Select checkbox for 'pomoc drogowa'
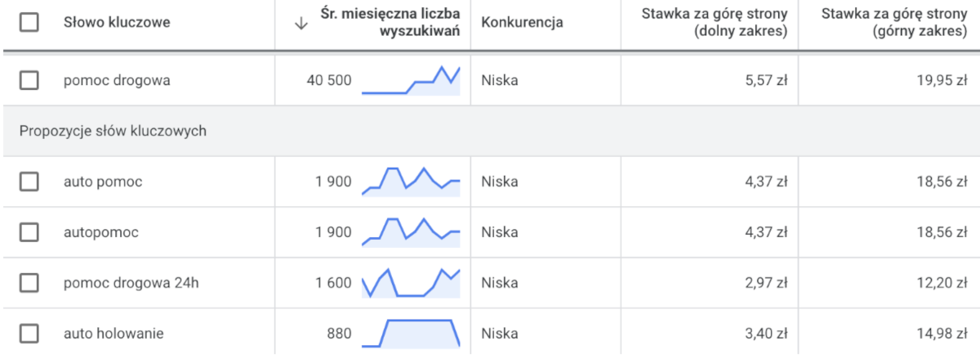The width and height of the screenshot is (980, 359). 29,80
